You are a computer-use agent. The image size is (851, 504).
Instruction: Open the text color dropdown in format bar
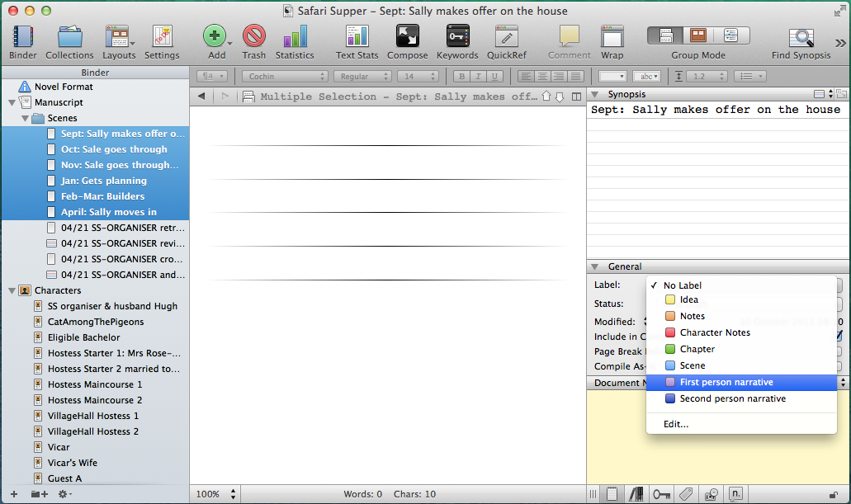(x=612, y=77)
